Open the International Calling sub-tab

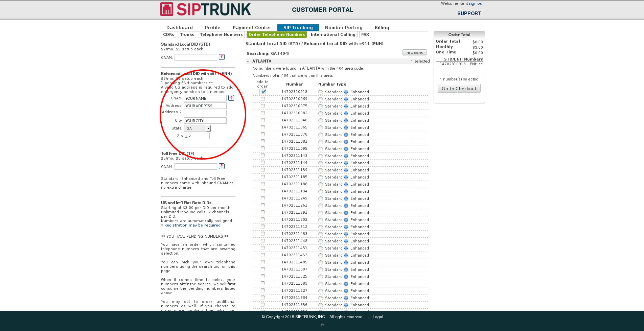pyautogui.click(x=333, y=34)
